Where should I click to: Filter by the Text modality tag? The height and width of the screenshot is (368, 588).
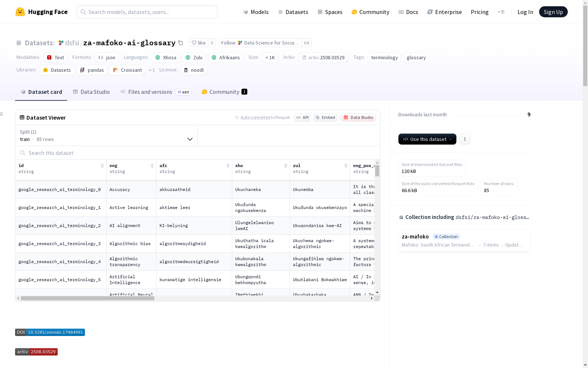point(55,57)
